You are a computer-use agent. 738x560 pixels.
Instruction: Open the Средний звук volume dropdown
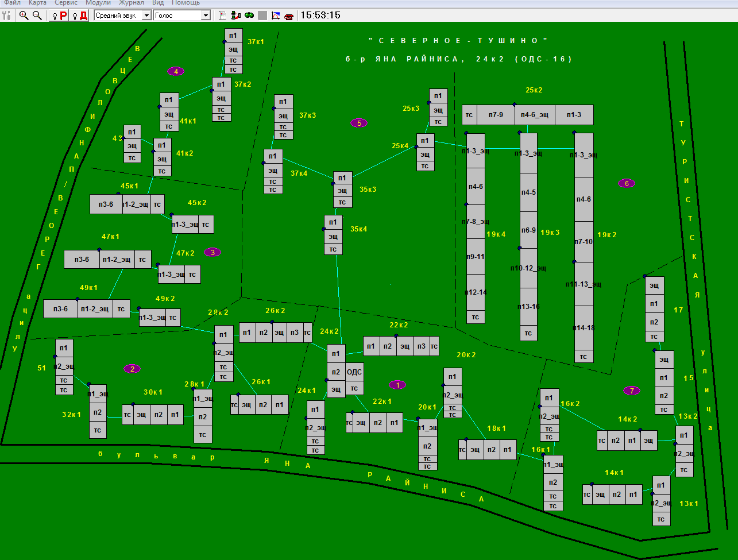[146, 16]
